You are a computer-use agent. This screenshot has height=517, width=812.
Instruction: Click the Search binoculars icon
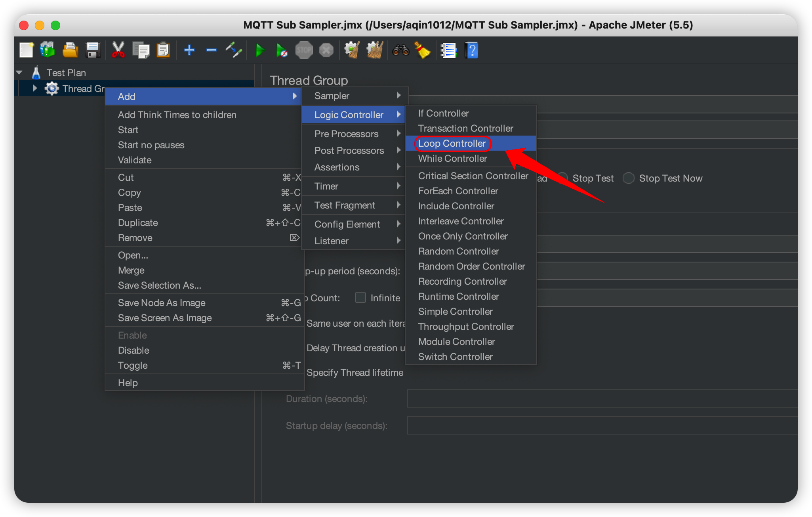pyautogui.click(x=400, y=50)
